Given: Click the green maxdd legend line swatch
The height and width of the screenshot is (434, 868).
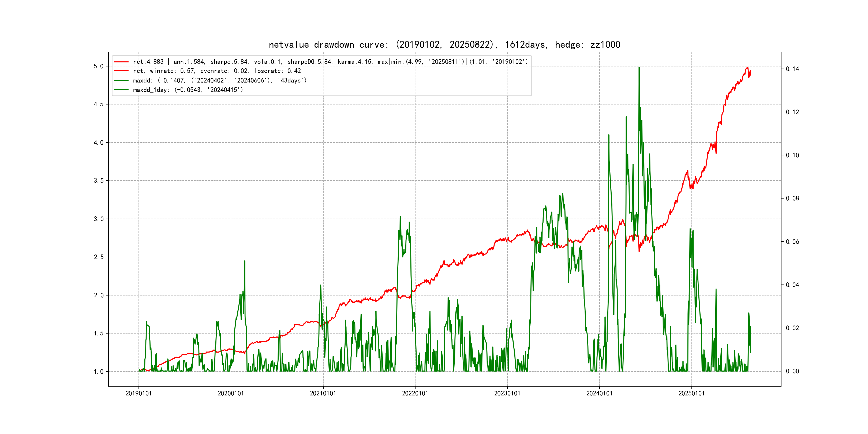Looking at the screenshot, I should [121, 81].
